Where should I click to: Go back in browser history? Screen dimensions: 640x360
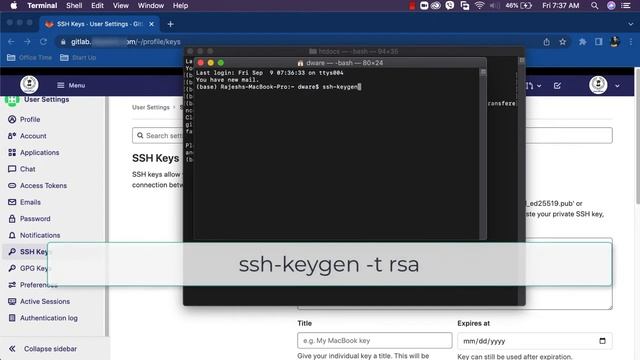coord(11,42)
